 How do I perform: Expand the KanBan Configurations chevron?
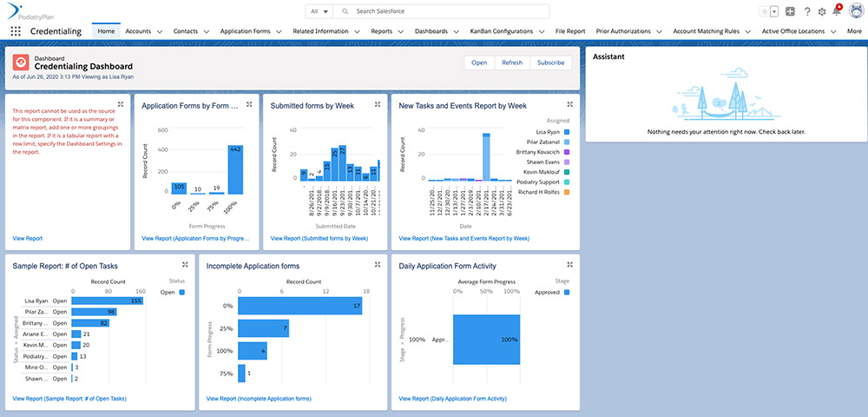click(x=542, y=31)
